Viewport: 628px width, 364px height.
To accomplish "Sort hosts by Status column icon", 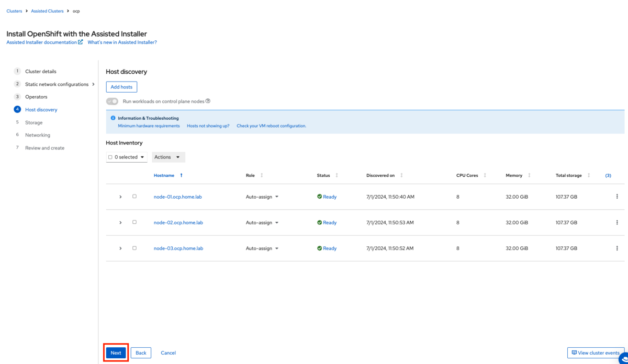I will point(337,176).
